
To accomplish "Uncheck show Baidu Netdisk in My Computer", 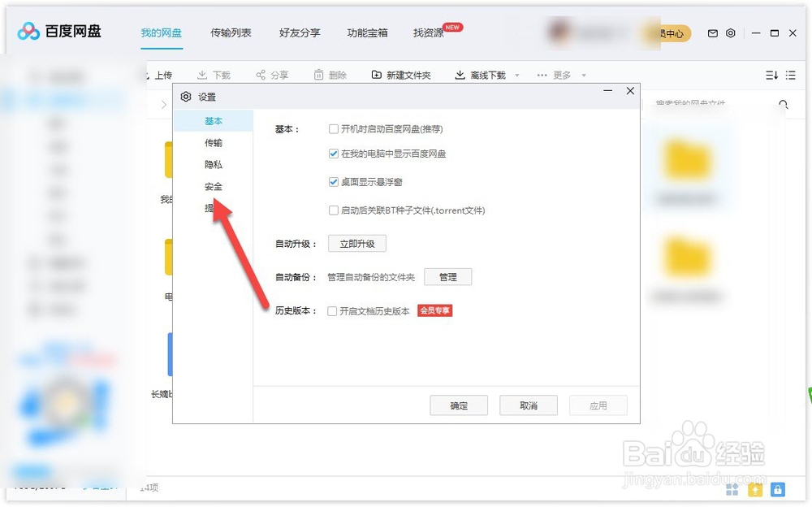I will 334,154.
